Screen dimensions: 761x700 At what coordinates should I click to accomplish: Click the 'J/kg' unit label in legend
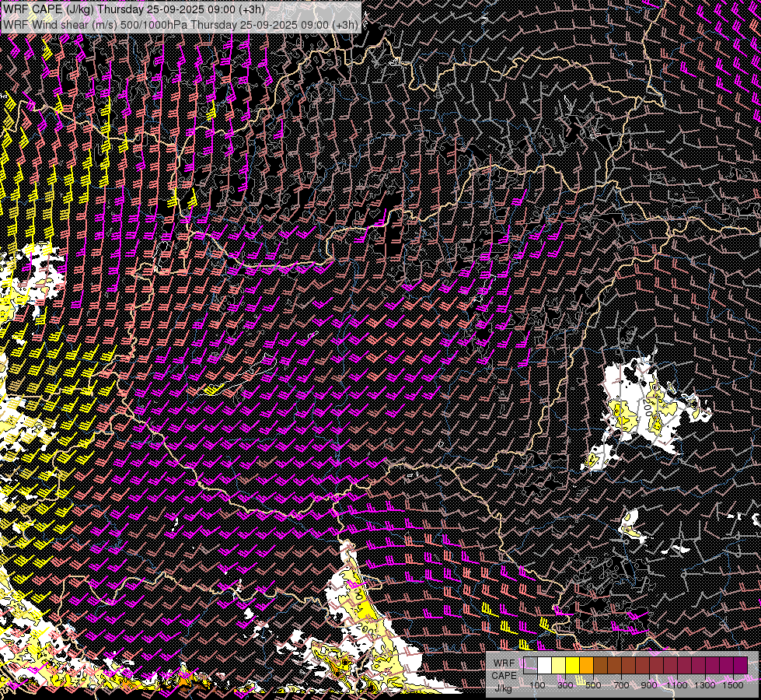(x=503, y=688)
